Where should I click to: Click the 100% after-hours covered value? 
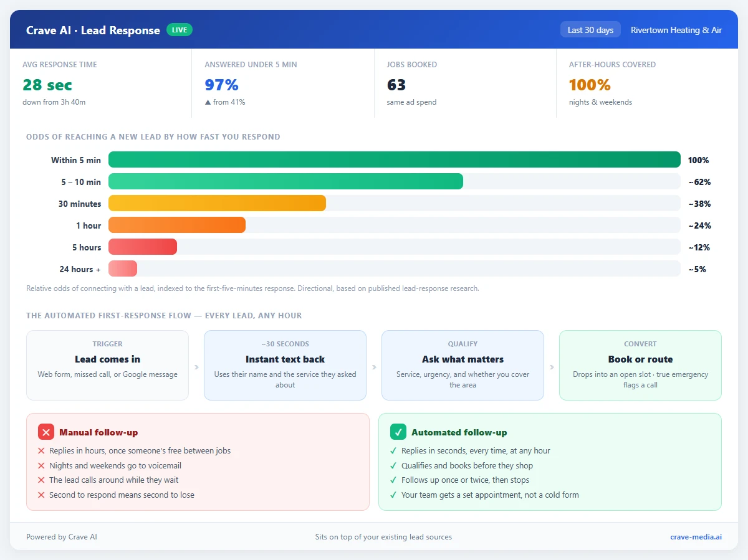[x=590, y=85]
